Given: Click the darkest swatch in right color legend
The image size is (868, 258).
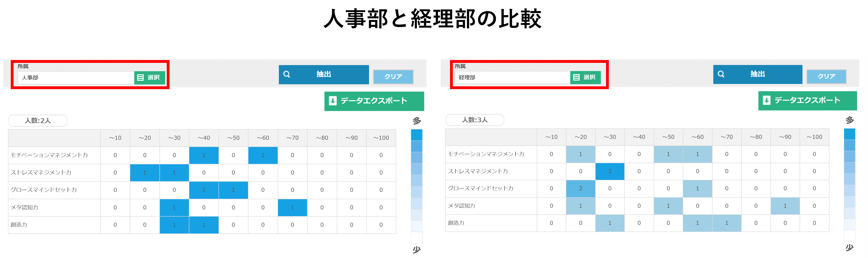Looking at the screenshot, I should tap(849, 134).
